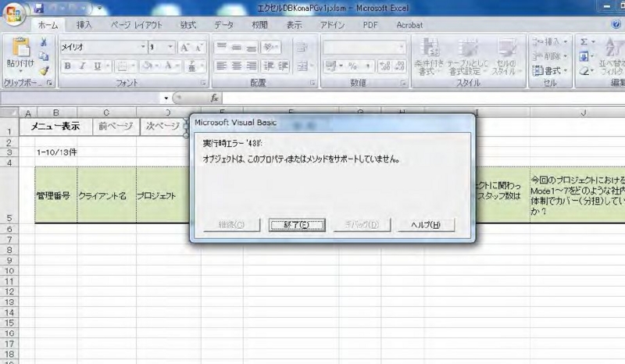The image size is (625, 364).
Task: Click the Paste (貼り付け) icon
Action: coord(21,47)
